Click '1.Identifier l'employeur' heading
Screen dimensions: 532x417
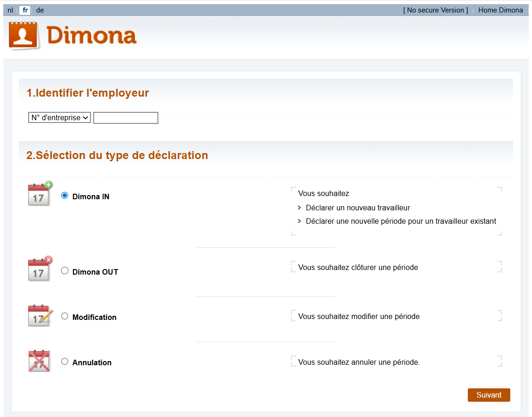coord(88,93)
